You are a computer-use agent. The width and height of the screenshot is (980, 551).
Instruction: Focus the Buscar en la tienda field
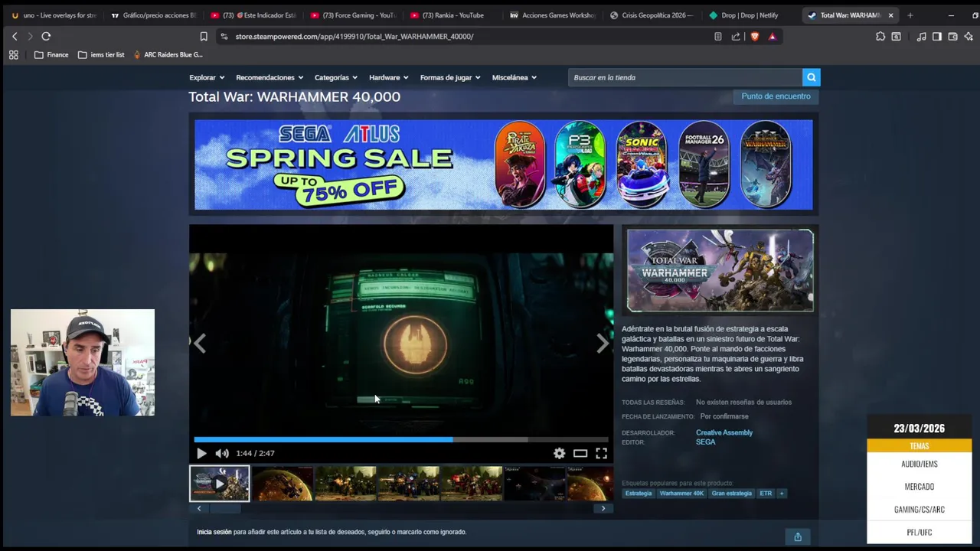pyautogui.click(x=685, y=77)
